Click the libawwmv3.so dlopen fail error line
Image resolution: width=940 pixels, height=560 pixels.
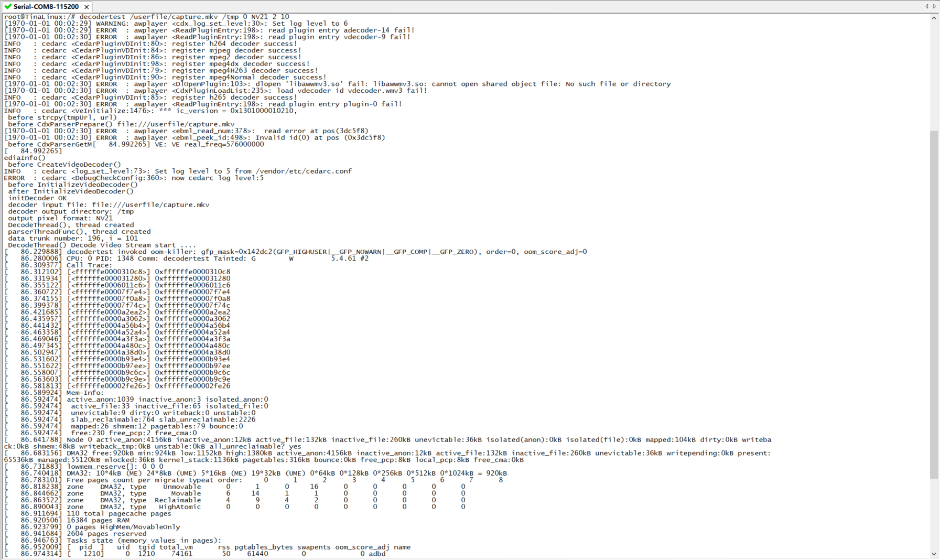[x=336, y=84]
